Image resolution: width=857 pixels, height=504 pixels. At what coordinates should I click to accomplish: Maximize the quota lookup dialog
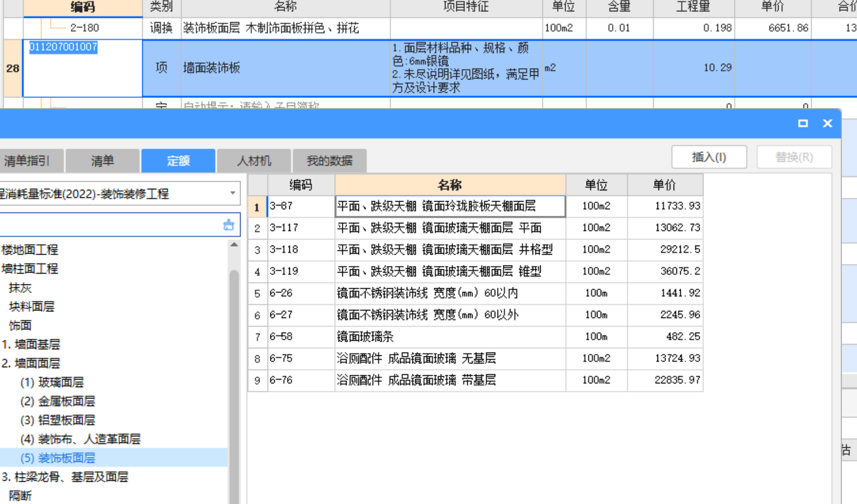click(x=803, y=123)
